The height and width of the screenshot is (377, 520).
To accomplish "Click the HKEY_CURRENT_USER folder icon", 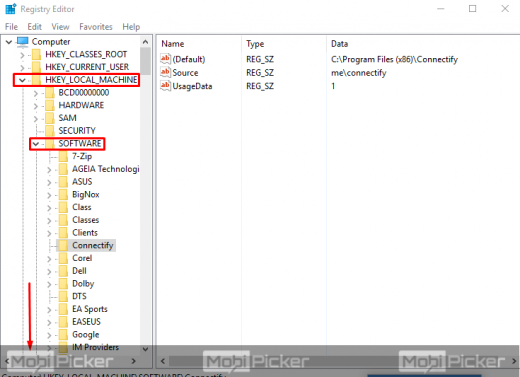I will point(36,67).
